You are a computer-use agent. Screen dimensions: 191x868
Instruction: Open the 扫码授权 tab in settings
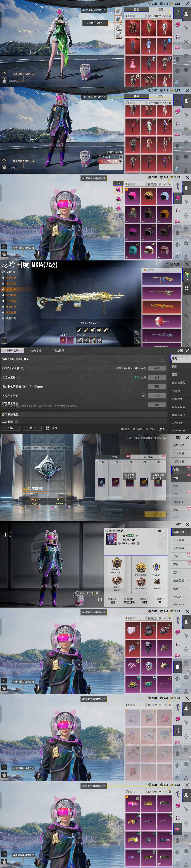tap(36, 350)
